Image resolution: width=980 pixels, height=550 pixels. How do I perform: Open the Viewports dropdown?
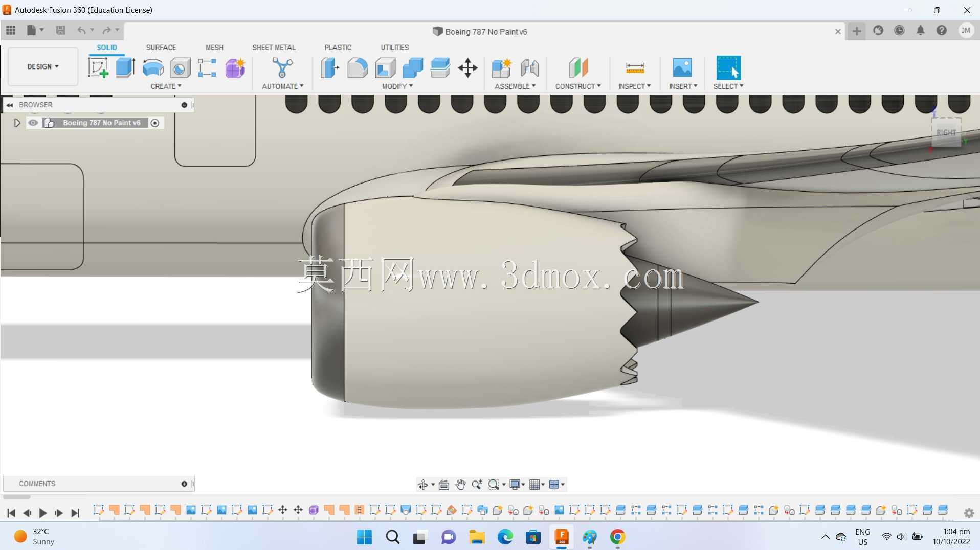click(556, 484)
